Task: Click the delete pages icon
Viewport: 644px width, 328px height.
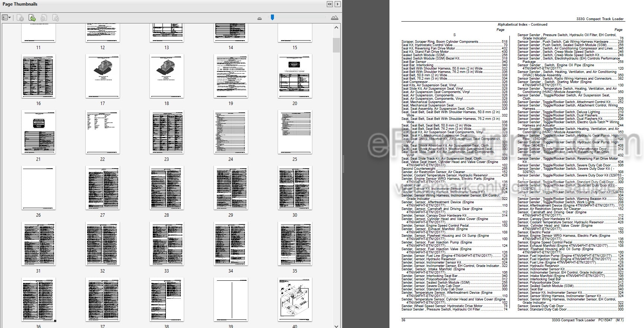Action: pyautogui.click(x=20, y=17)
